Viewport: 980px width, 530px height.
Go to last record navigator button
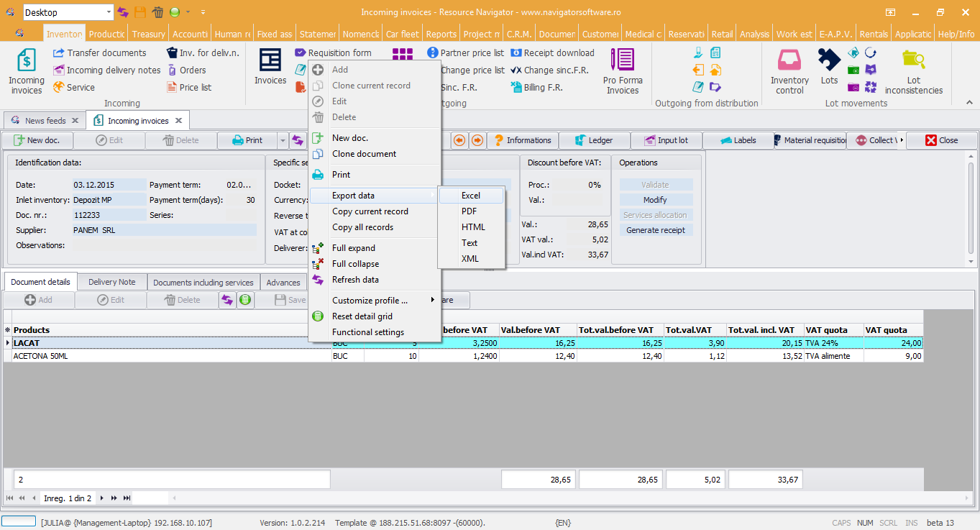coord(127,498)
